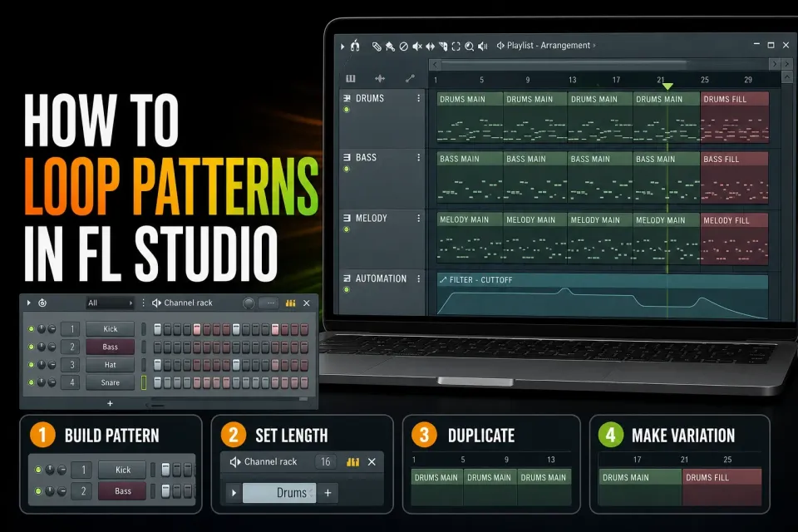This screenshot has height=532, width=798.
Task: Mute channel 1 Kick in large Channel rack
Action: point(31,329)
